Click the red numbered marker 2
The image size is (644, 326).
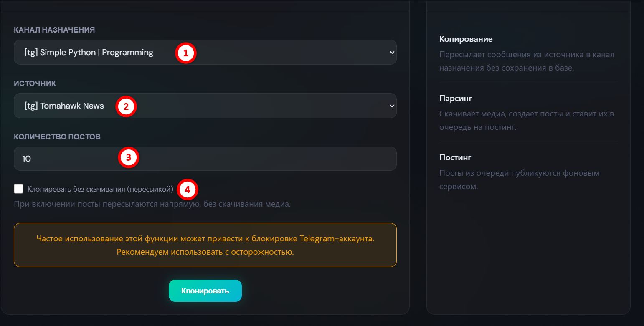pyautogui.click(x=127, y=106)
